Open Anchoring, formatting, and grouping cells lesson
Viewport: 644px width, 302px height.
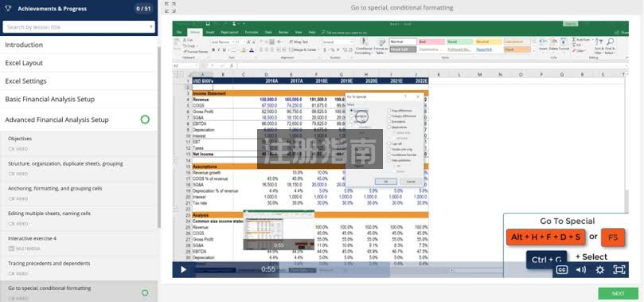pos(79,194)
